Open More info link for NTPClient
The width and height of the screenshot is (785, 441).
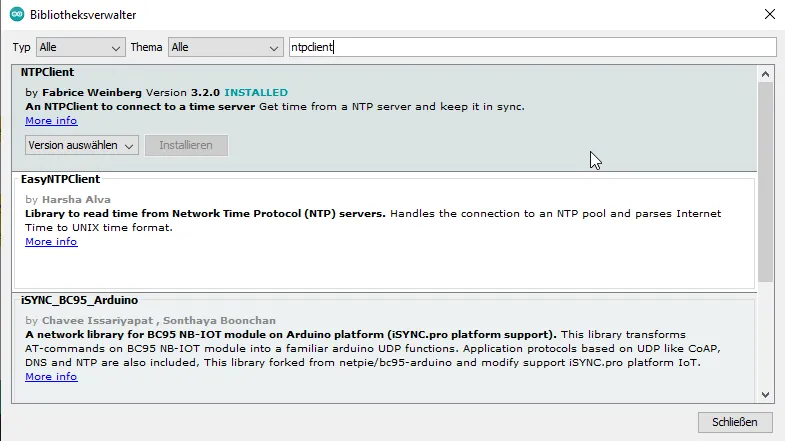click(51, 121)
